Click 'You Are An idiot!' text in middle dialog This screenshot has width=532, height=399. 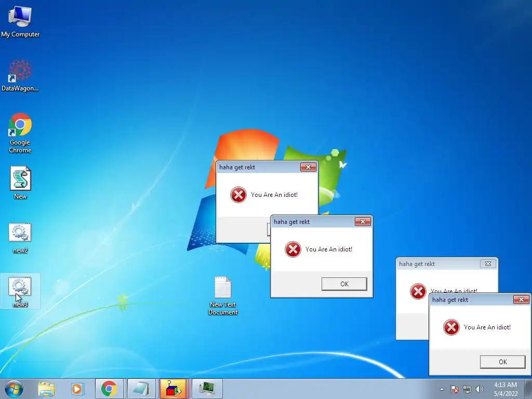click(329, 249)
